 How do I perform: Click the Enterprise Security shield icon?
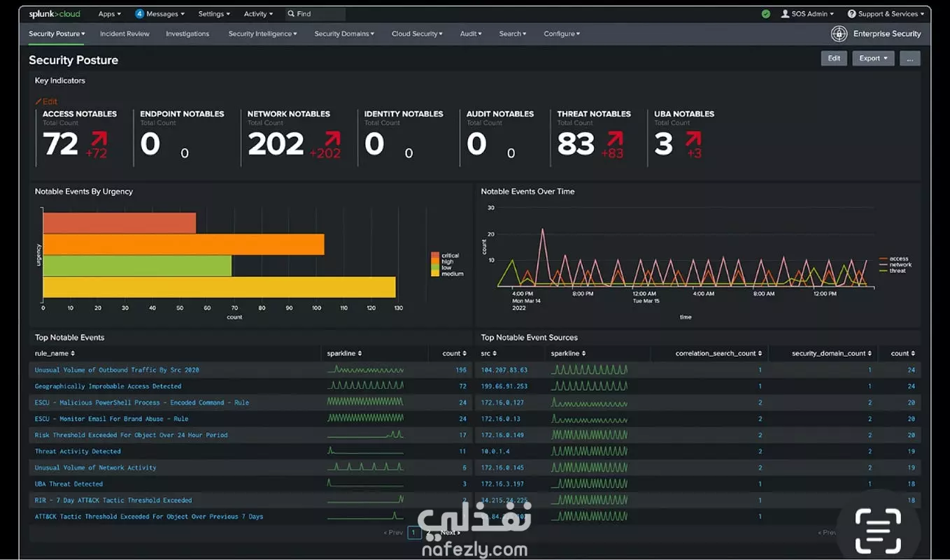pos(839,34)
